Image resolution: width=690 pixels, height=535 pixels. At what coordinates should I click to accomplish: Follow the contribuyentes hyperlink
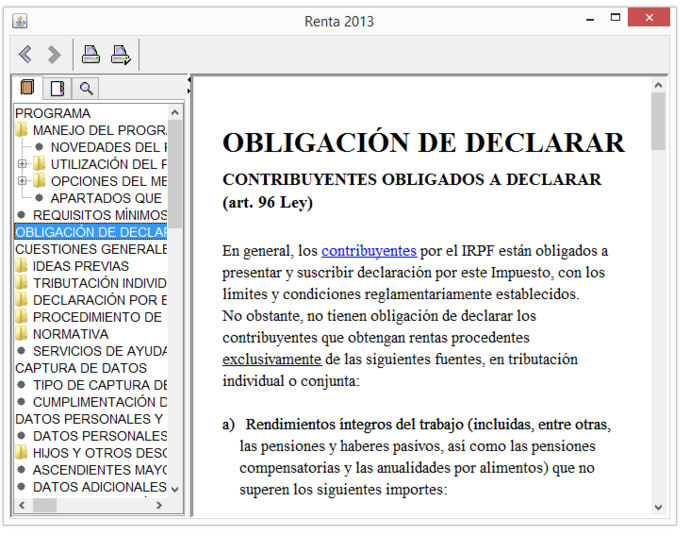click(369, 251)
